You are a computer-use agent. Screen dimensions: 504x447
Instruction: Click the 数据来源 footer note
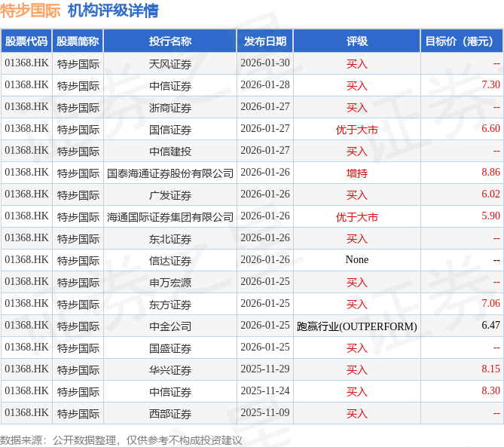tap(121, 440)
